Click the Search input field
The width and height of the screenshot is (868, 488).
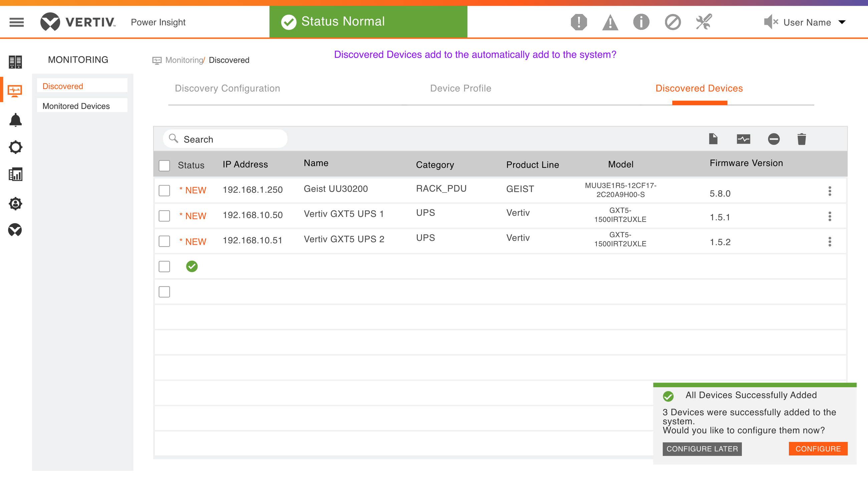click(225, 139)
